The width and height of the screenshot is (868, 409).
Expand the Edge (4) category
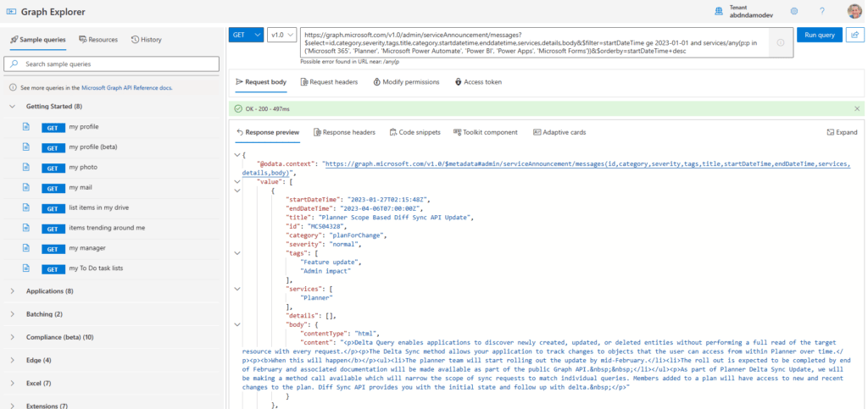(x=12, y=361)
